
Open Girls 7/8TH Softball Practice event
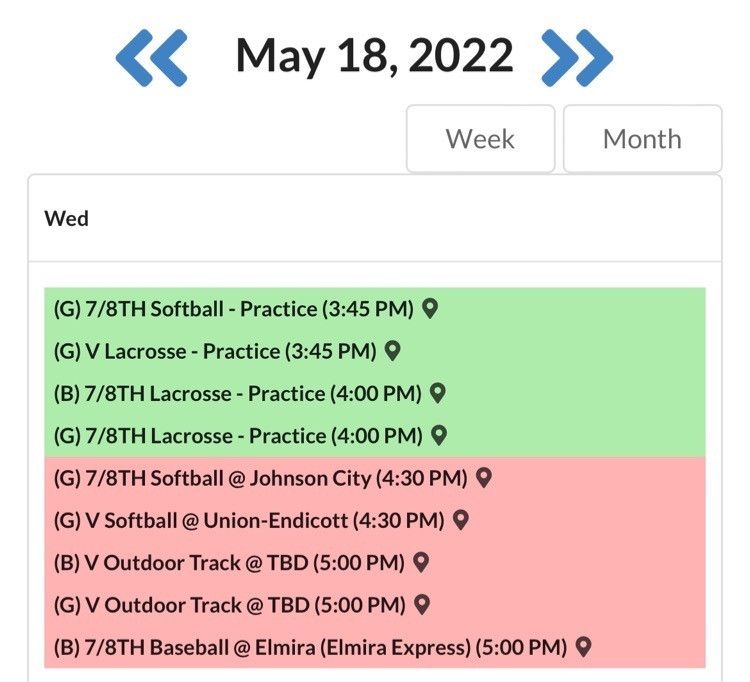[233, 309]
